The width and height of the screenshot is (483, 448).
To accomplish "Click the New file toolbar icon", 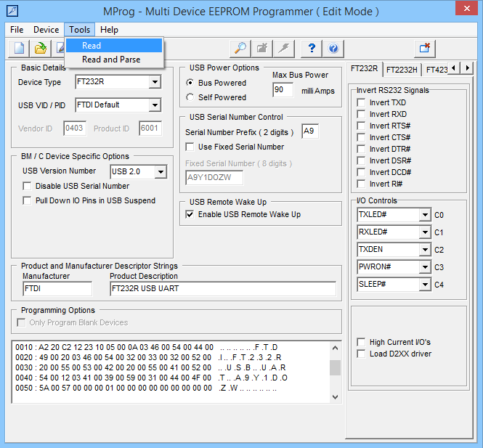I will (x=19, y=49).
